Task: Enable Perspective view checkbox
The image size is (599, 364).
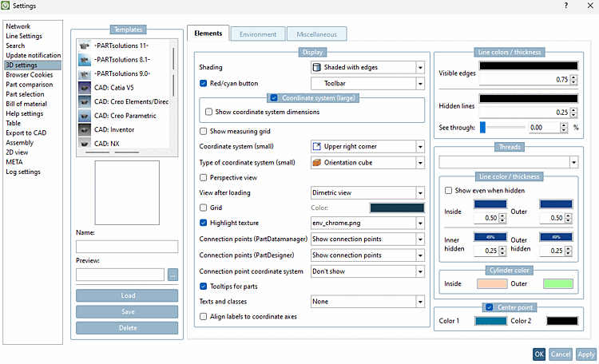Action: click(203, 177)
